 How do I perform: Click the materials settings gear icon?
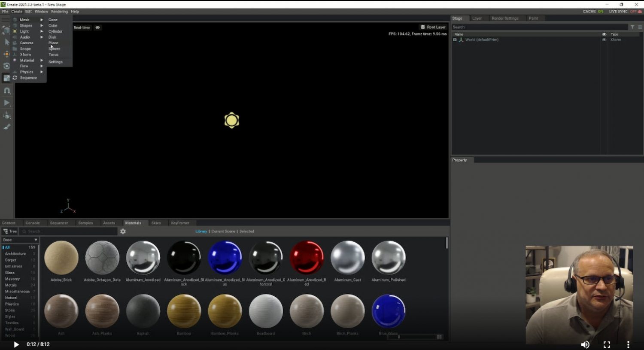click(x=123, y=231)
